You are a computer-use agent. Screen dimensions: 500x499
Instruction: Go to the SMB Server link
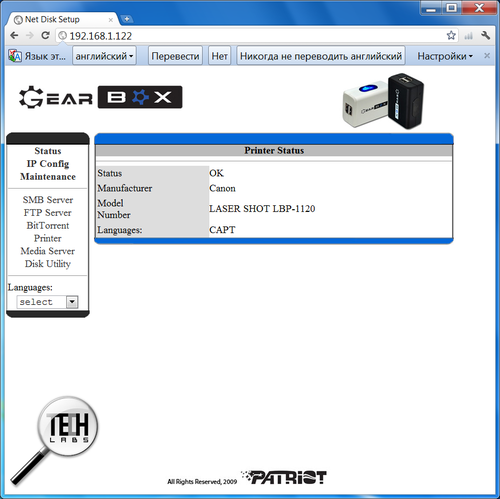click(x=48, y=200)
